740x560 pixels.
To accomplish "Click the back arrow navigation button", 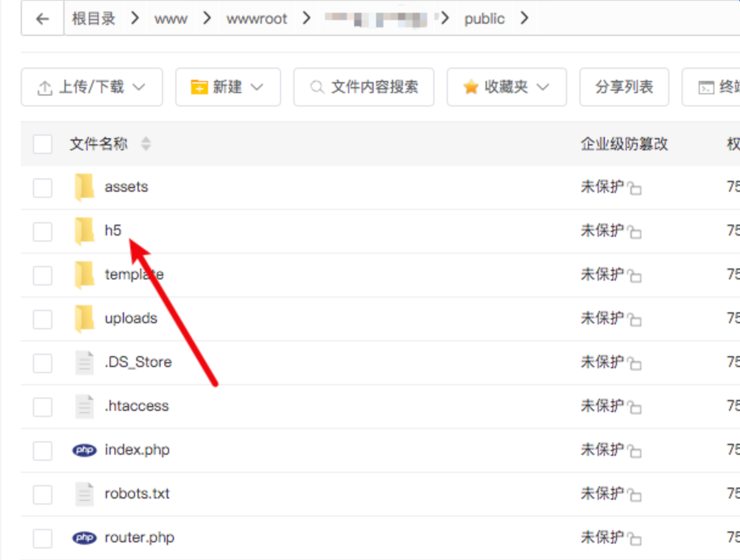I will point(42,19).
